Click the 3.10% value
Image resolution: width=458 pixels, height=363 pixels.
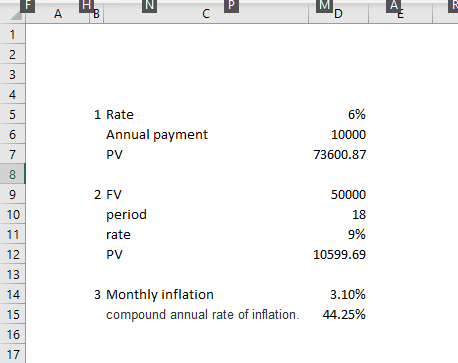pos(348,295)
